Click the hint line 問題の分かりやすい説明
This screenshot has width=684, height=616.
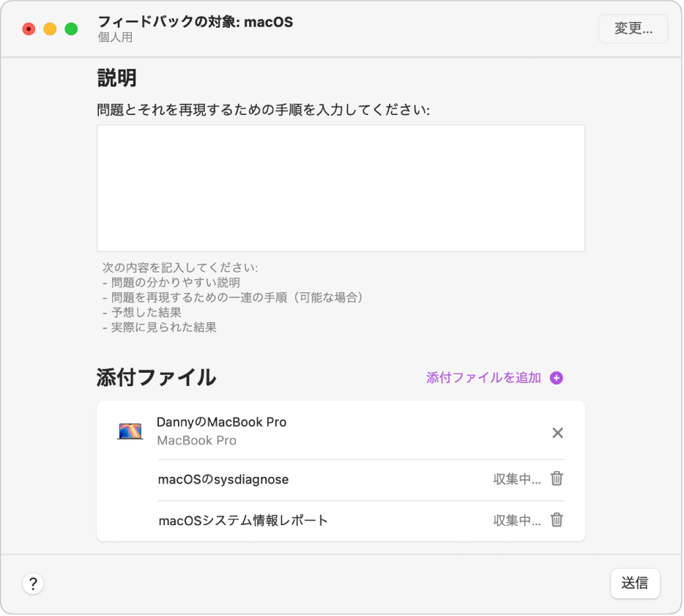(176, 283)
